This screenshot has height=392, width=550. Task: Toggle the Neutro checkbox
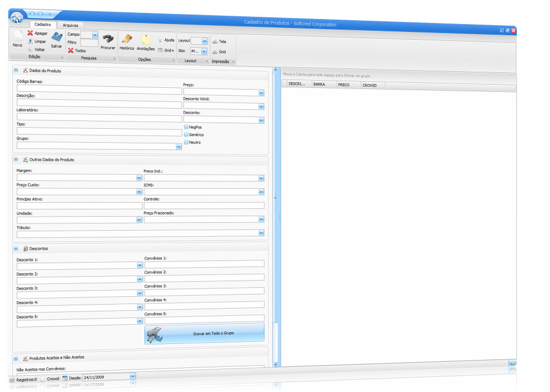coord(187,142)
